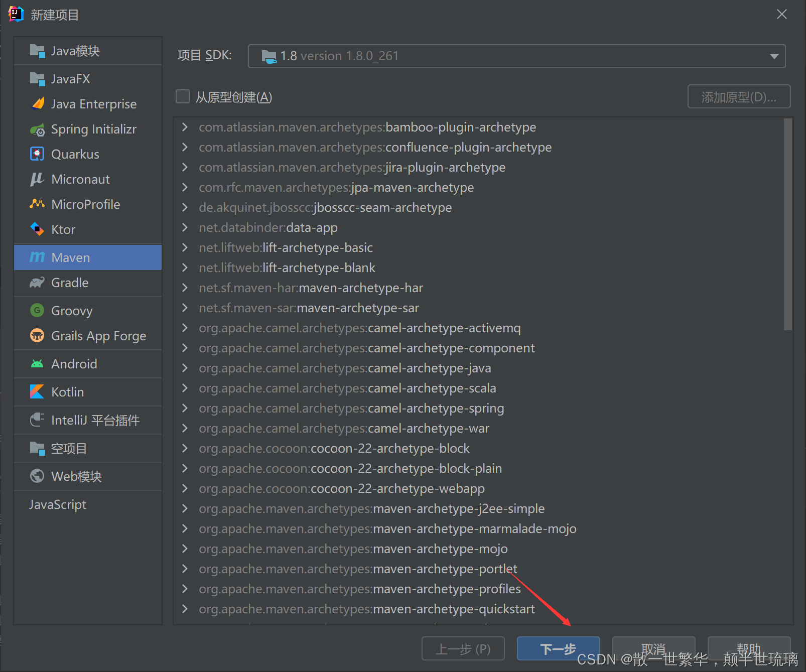
Task: Expand the camel-archetype-activemq entry
Action: tap(185, 328)
